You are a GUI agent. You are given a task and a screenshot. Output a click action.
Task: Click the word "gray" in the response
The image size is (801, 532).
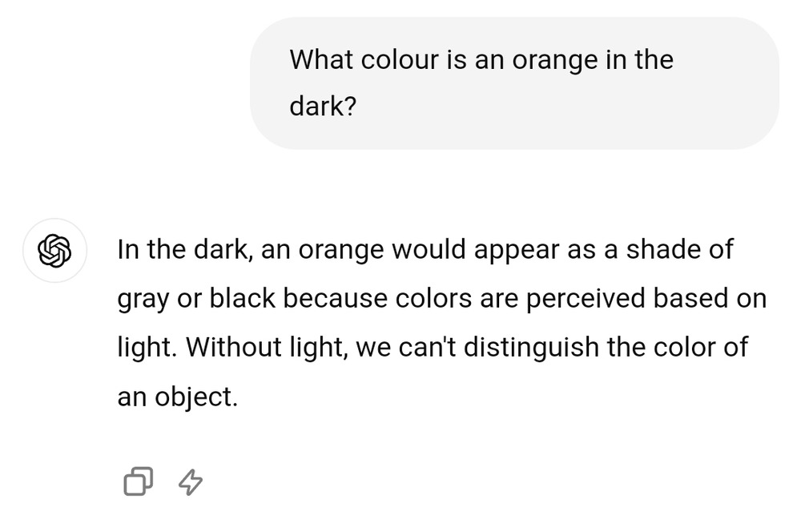coord(144,299)
